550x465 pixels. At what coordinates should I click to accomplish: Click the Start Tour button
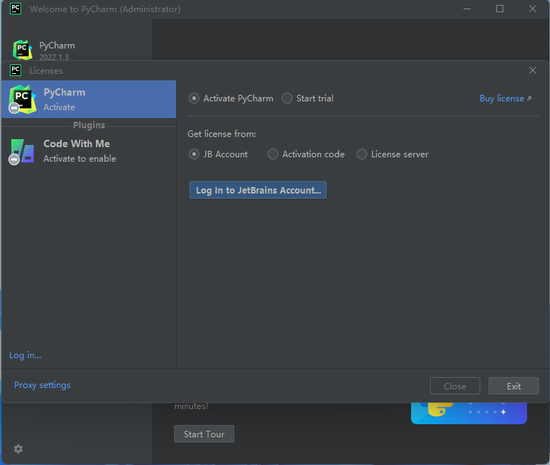(204, 434)
